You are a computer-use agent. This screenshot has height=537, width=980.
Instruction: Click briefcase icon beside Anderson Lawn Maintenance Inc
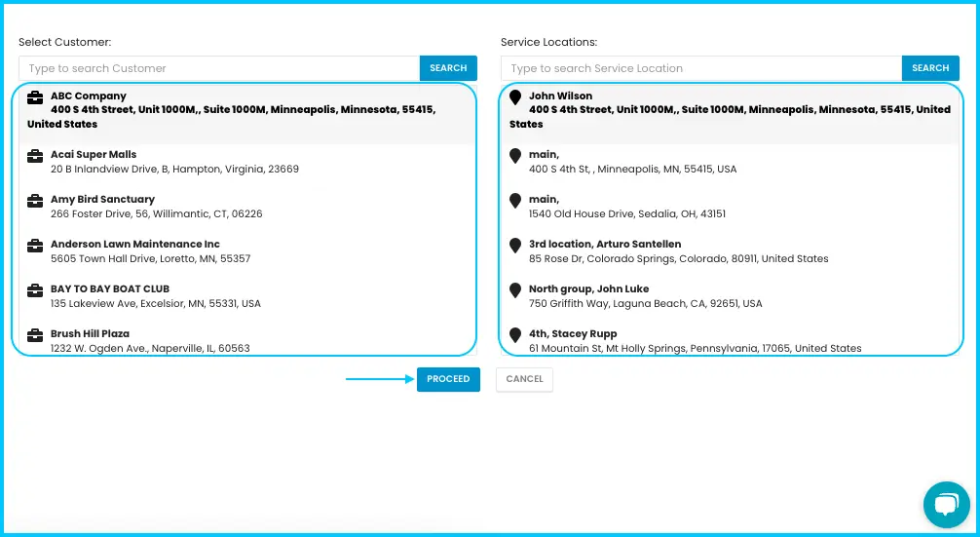click(x=35, y=246)
